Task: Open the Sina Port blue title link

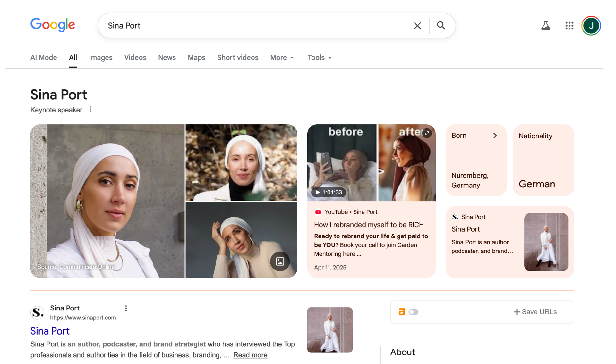Action: 50,331
